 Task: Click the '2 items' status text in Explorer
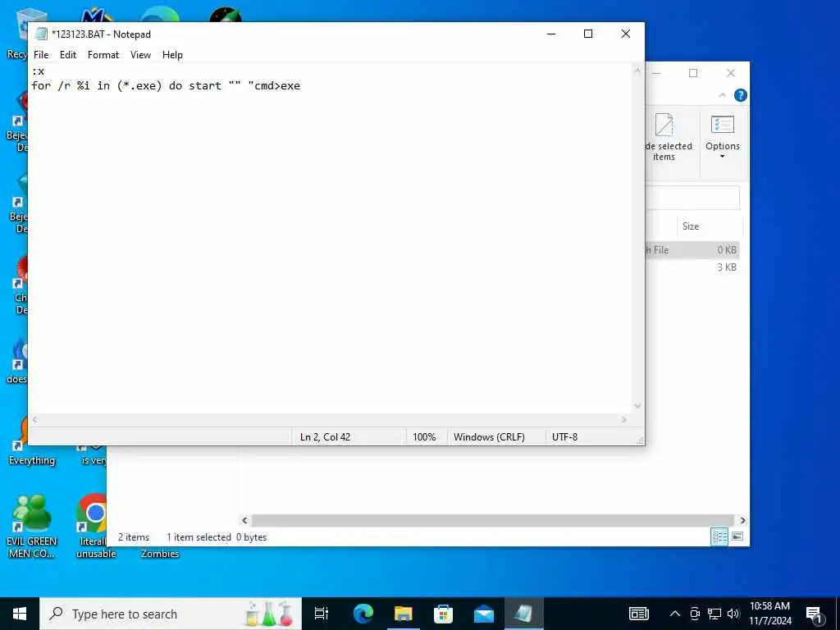[134, 536]
